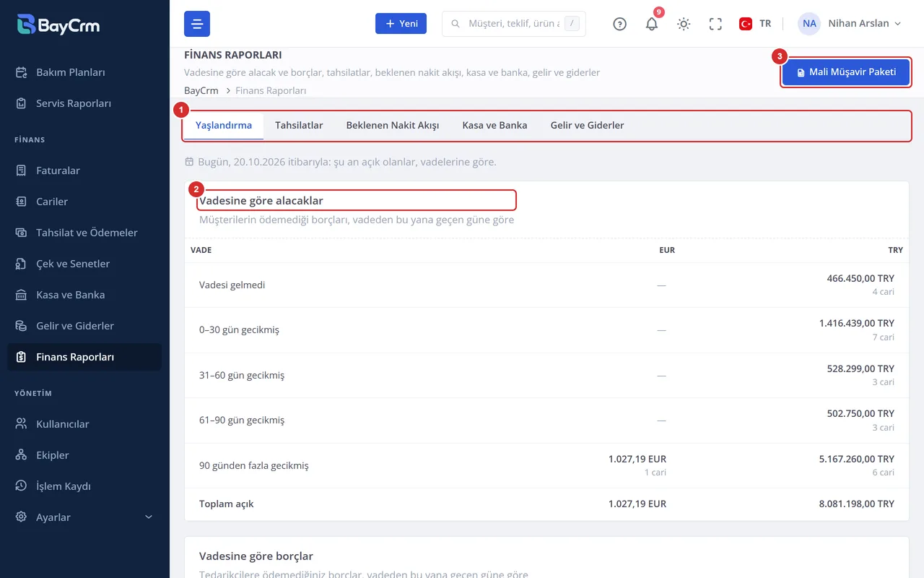The image size is (924, 578).
Task: Switch theme using the sun icon
Action: click(684, 24)
